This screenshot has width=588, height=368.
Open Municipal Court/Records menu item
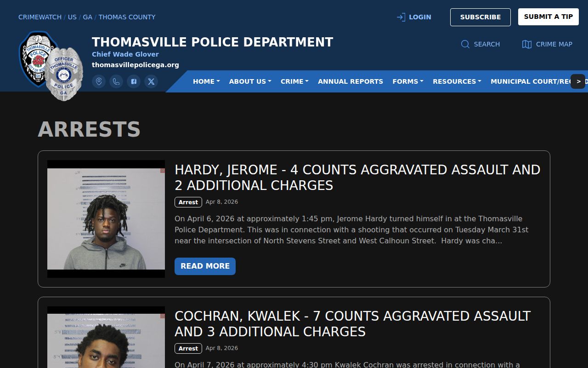[531, 81]
